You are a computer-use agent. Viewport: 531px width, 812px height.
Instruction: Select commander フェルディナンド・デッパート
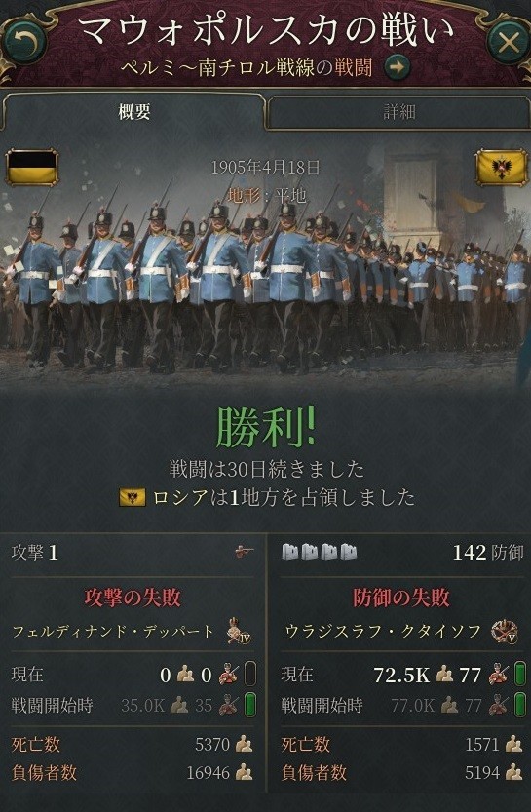pos(113,632)
